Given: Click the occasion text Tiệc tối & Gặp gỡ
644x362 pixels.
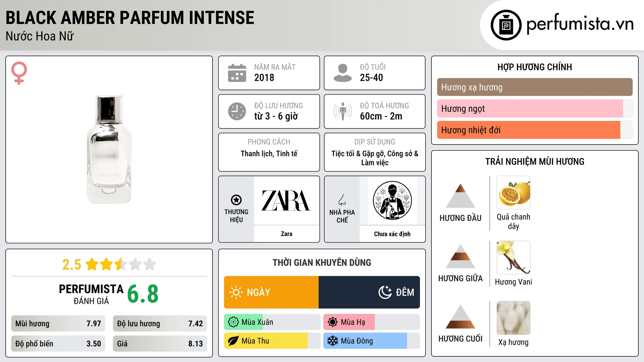Looking at the screenshot, I should tap(358, 154).
